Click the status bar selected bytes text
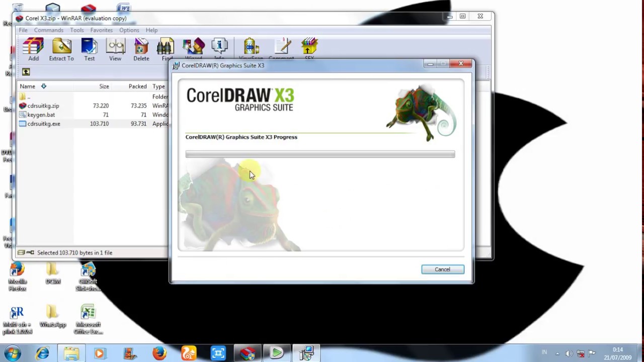 [x=74, y=253]
